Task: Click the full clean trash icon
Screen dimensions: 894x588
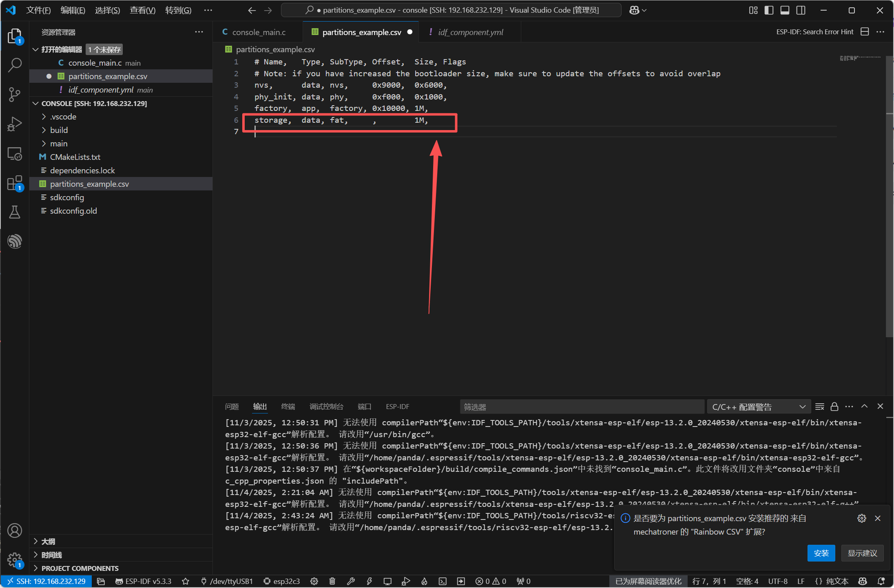Action: [332, 581]
